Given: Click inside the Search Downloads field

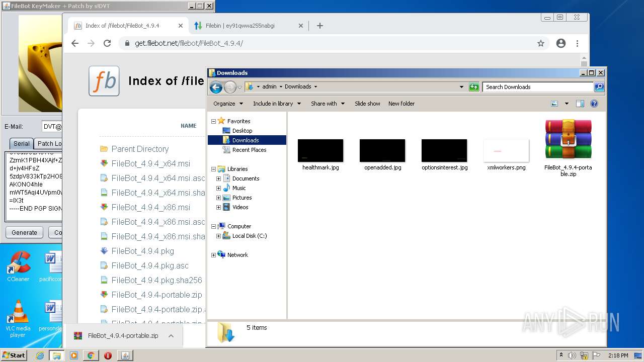Looking at the screenshot, I should point(538,87).
